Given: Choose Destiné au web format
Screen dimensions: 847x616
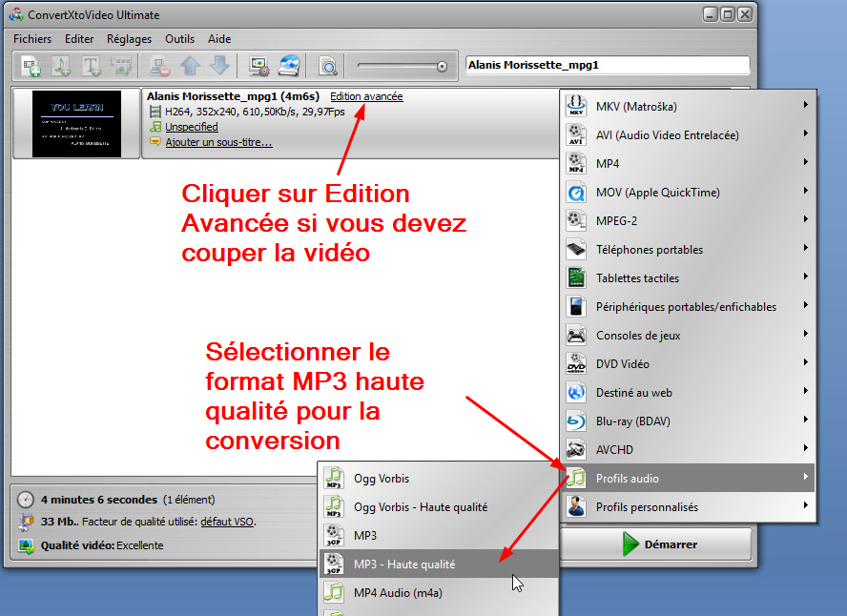Looking at the screenshot, I should point(689,393).
